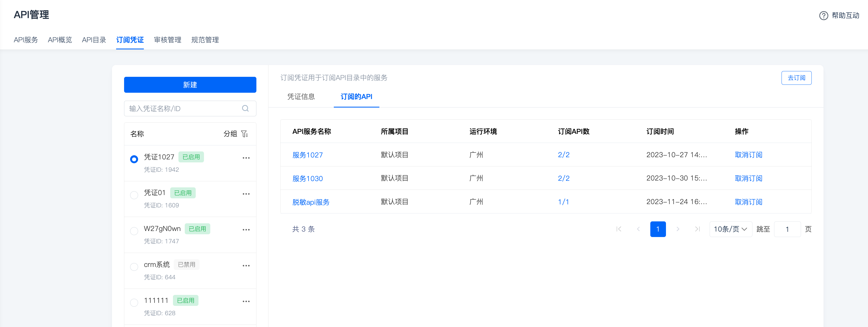Open the 服务1027 service link
This screenshot has width=868, height=327.
click(x=307, y=155)
